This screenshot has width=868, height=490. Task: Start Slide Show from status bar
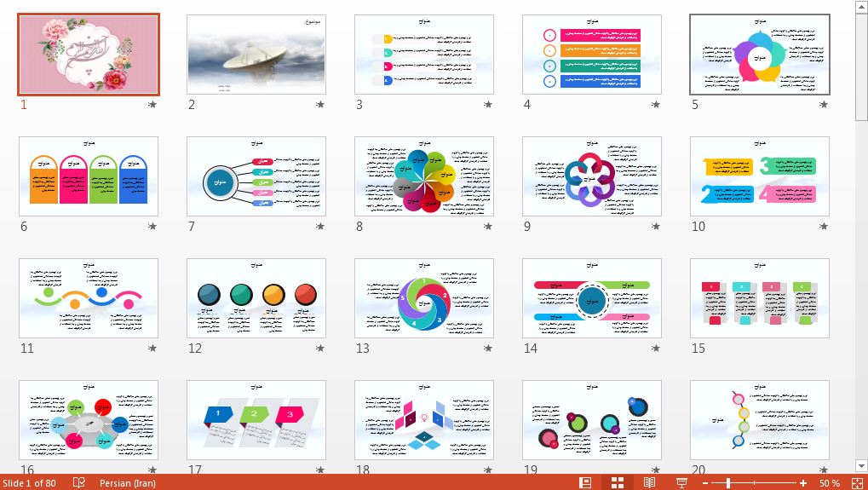[681, 483]
